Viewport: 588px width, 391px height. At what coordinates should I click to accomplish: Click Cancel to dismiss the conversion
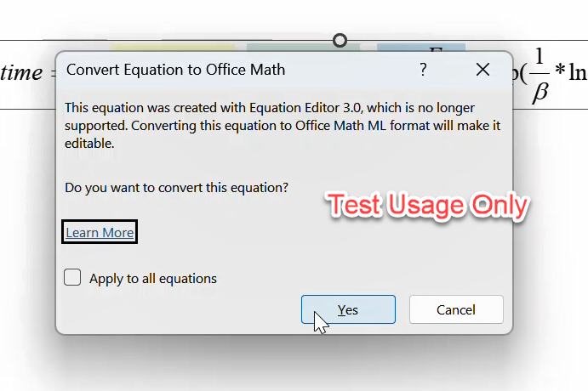point(456,309)
